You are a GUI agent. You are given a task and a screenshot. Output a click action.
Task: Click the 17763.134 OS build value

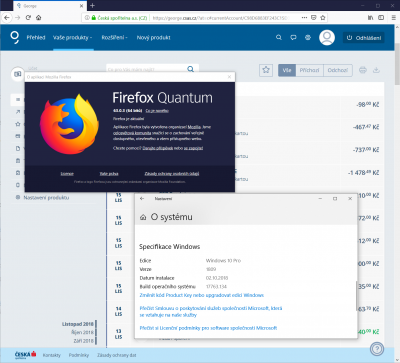coord(216,287)
